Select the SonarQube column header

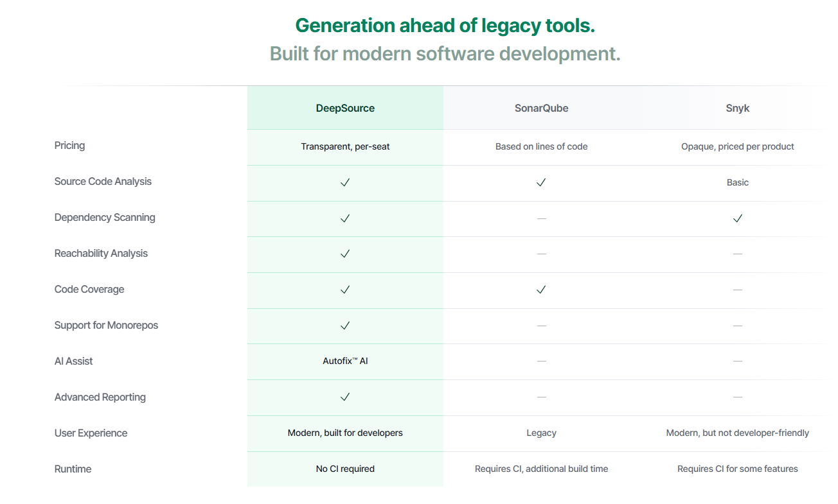click(541, 108)
